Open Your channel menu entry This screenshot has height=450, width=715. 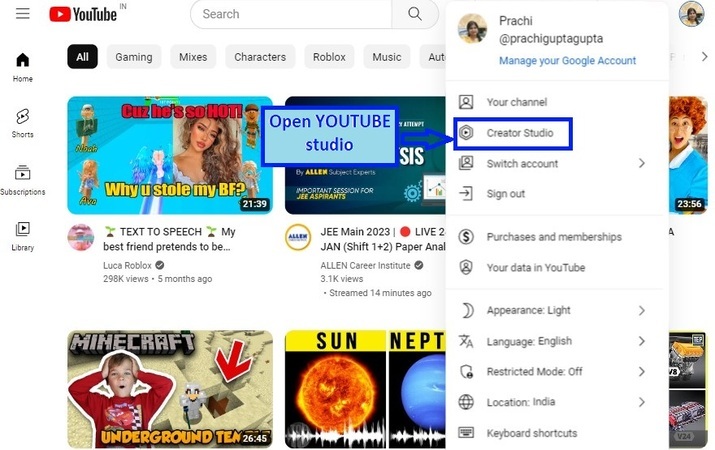point(556,102)
